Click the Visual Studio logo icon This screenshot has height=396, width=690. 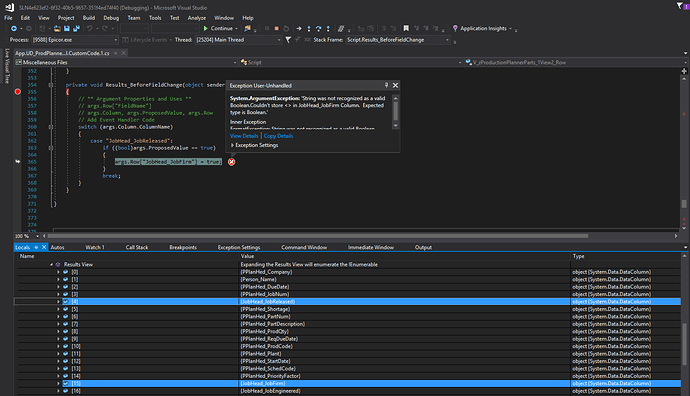point(9,7)
